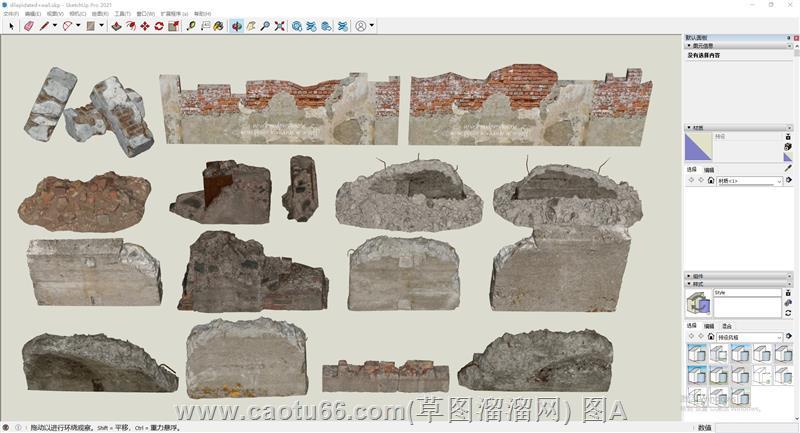This screenshot has width=800, height=433.
Task: Select the pink Eraser tool
Action: [29, 26]
